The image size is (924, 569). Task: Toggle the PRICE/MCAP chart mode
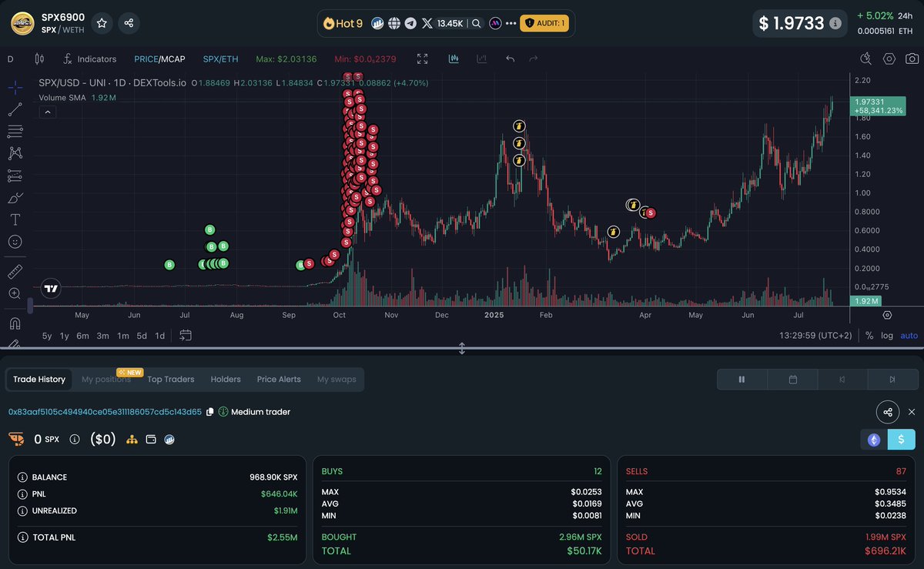159,59
